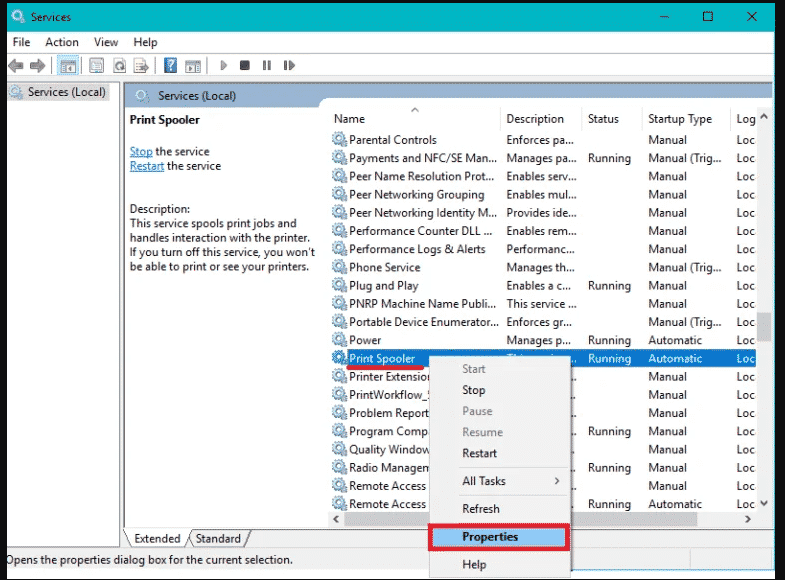
Task: Click the toolbar Refresh icon
Action: [119, 66]
